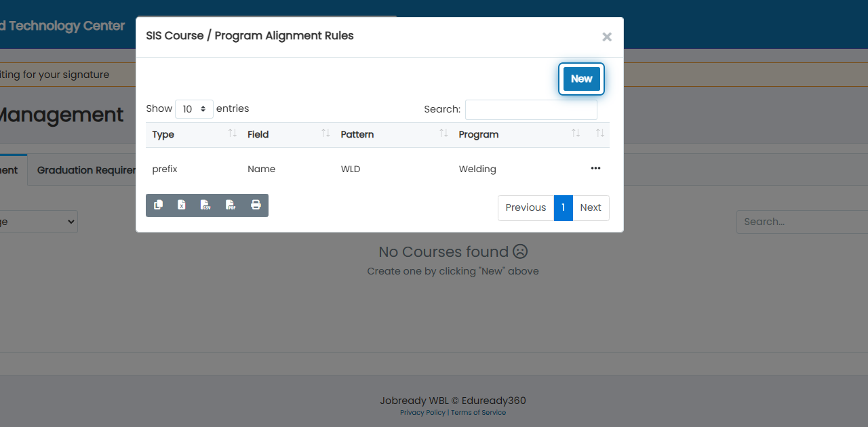Viewport: 868px width, 427px height.
Task: Go to the Next page
Action: pyautogui.click(x=591, y=208)
